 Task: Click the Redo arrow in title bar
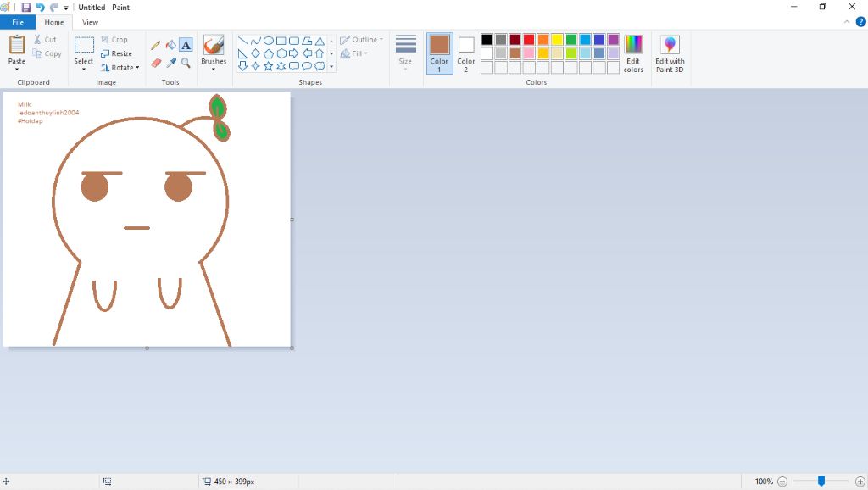pos(53,7)
